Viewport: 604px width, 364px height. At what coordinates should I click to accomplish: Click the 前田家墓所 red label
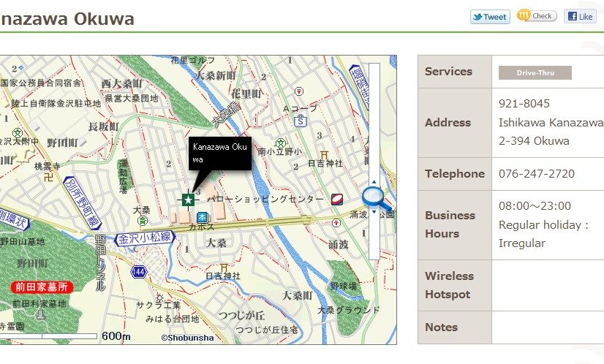click(x=42, y=287)
